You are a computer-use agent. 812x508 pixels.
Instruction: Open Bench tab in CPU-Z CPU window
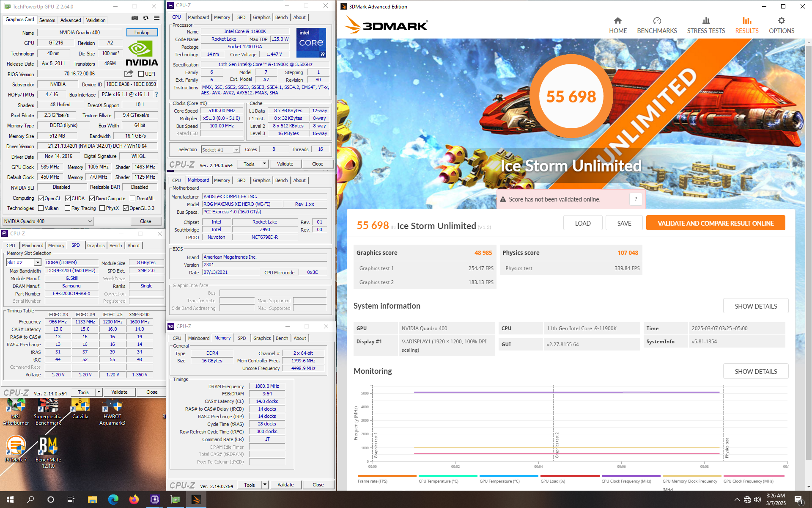(x=281, y=17)
